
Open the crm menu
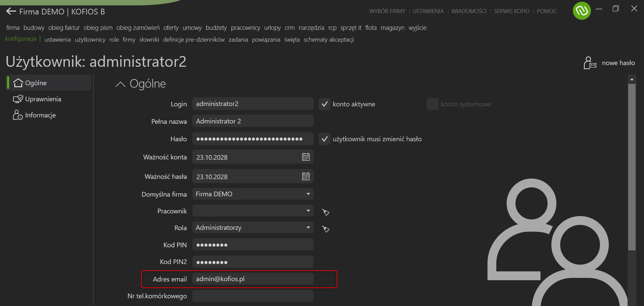[x=289, y=28]
